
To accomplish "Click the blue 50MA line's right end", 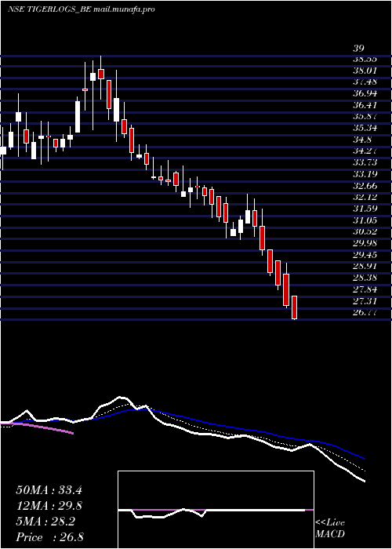I will click(364, 458).
